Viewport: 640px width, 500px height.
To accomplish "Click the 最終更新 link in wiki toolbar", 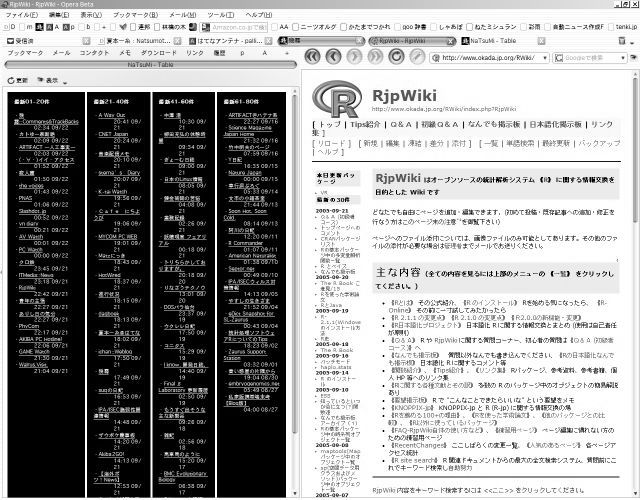I will [x=556, y=143].
